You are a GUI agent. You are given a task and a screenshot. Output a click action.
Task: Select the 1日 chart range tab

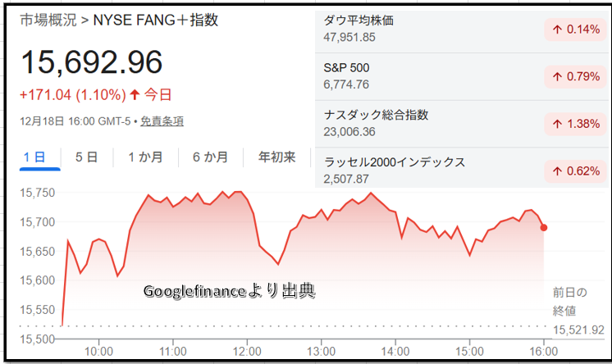(39, 157)
